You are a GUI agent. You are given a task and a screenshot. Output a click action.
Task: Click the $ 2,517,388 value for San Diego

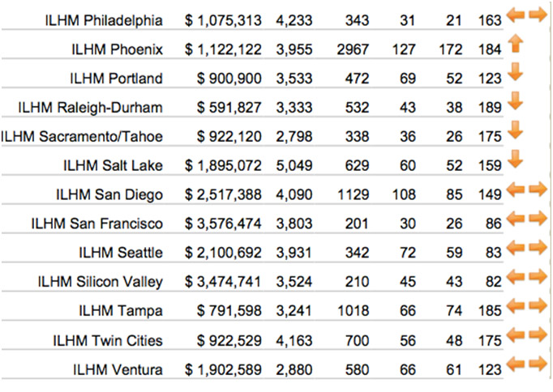[223, 194]
